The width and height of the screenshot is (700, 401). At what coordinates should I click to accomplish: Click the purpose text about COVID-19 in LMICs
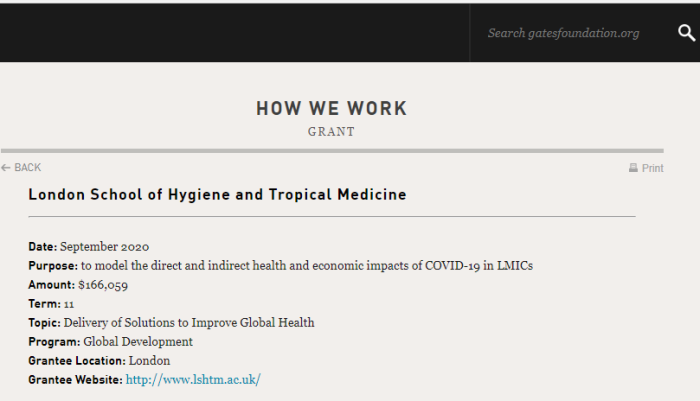pos(307,266)
